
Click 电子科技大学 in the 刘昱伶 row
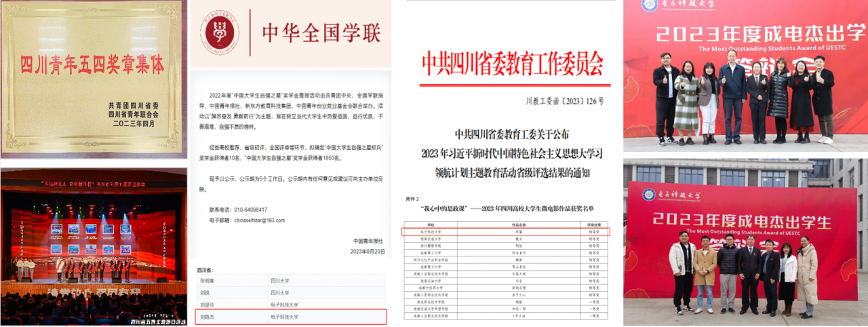click(x=285, y=305)
